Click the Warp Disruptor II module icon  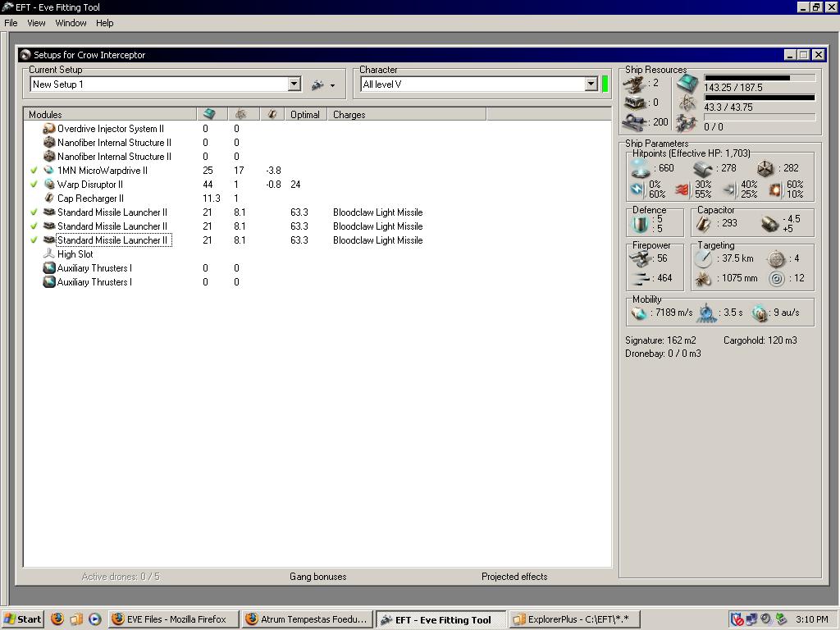click(48, 185)
